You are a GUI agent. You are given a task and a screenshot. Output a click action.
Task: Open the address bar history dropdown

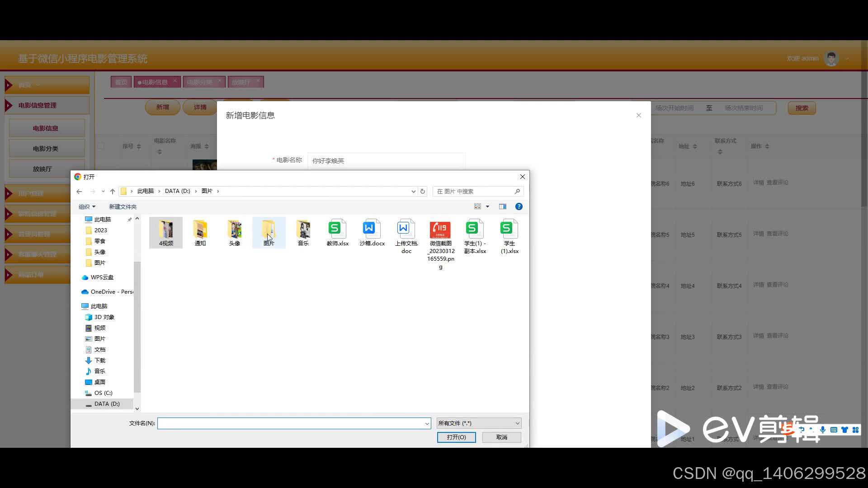(413, 191)
